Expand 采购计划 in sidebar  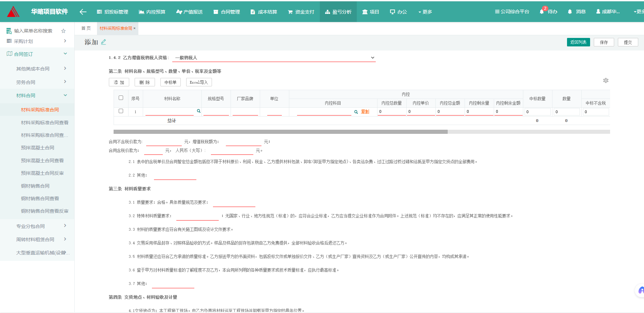pos(37,41)
